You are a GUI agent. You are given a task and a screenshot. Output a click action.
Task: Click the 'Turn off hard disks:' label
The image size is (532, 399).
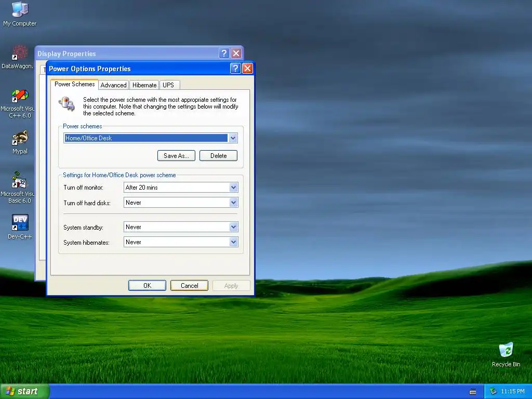click(x=87, y=203)
